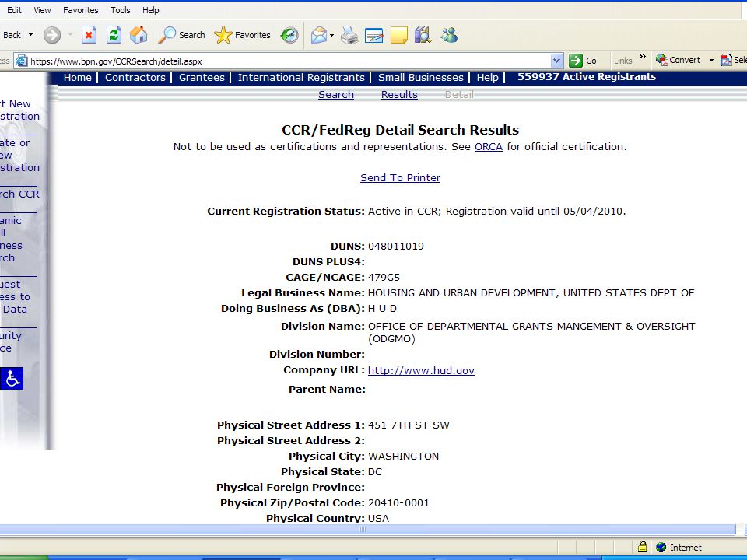This screenshot has height=560, width=747.
Task: Select the Contractors navigation tab
Action: click(135, 78)
